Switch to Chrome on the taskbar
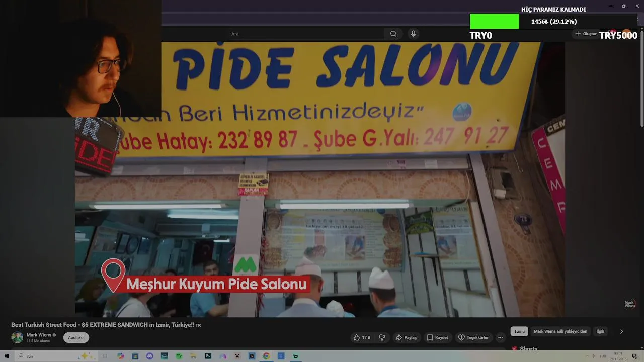 coord(266,356)
